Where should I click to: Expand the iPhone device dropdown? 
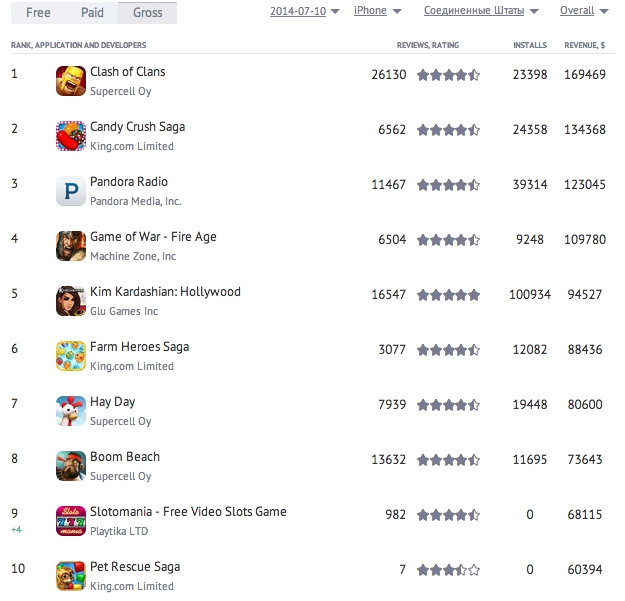[378, 11]
